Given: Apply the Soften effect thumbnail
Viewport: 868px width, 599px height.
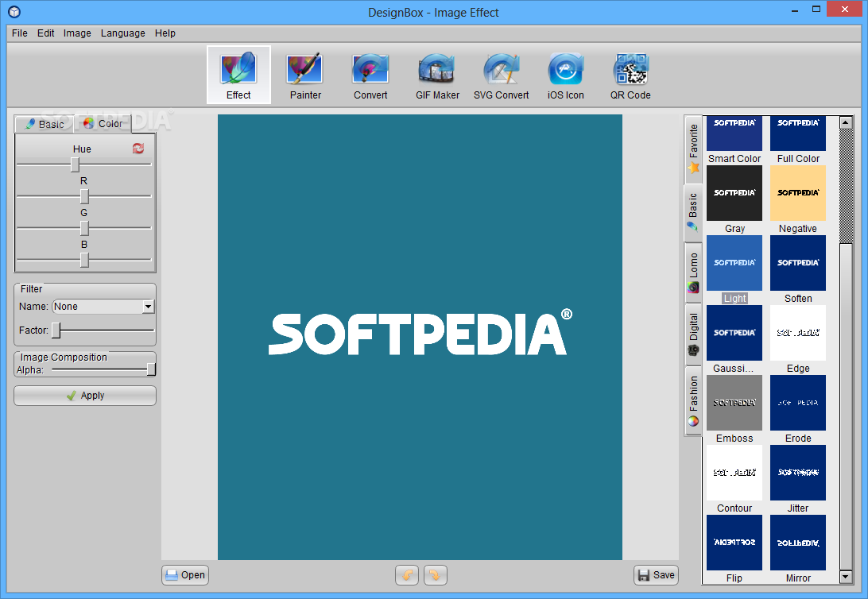Looking at the screenshot, I should (x=798, y=263).
